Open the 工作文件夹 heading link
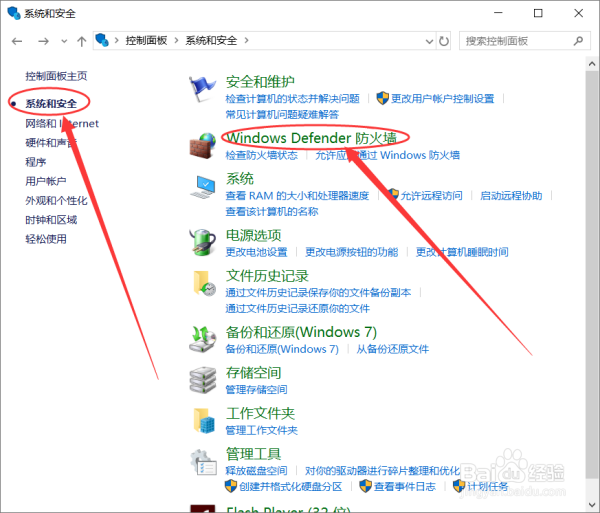The width and height of the screenshot is (600, 513). [x=260, y=413]
